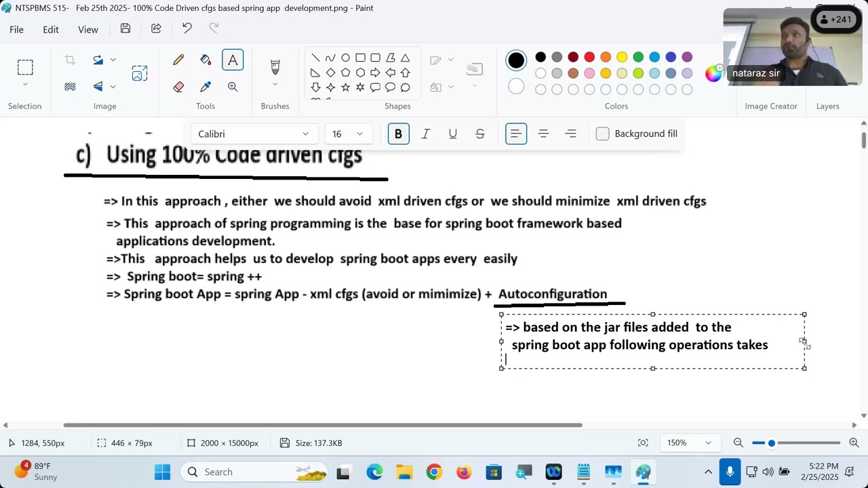Expand the Flip options chevron
The image size is (868, 488).
tap(113, 87)
